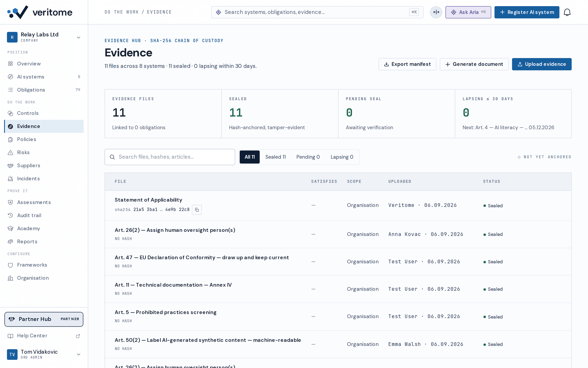
Task: Click the SATISFIES column header
Action: coord(324,182)
